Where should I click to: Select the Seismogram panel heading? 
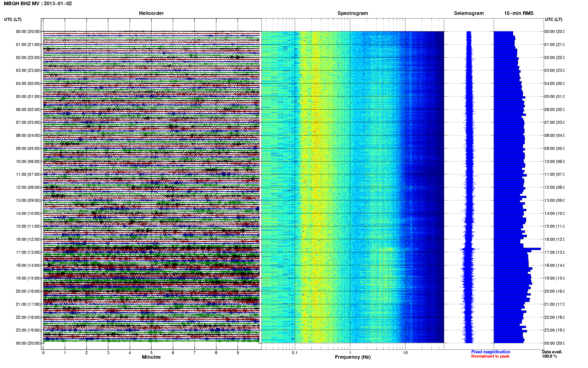469,13
